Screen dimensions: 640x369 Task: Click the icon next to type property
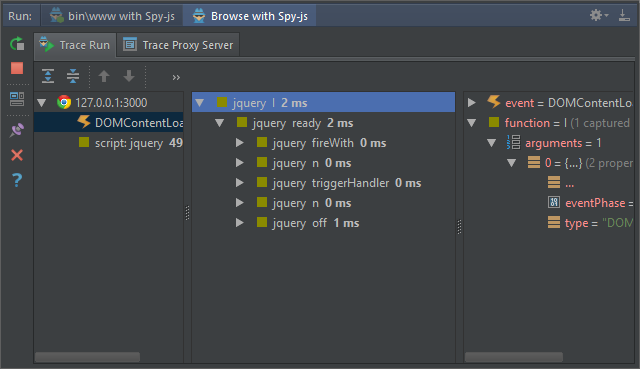pos(554,222)
